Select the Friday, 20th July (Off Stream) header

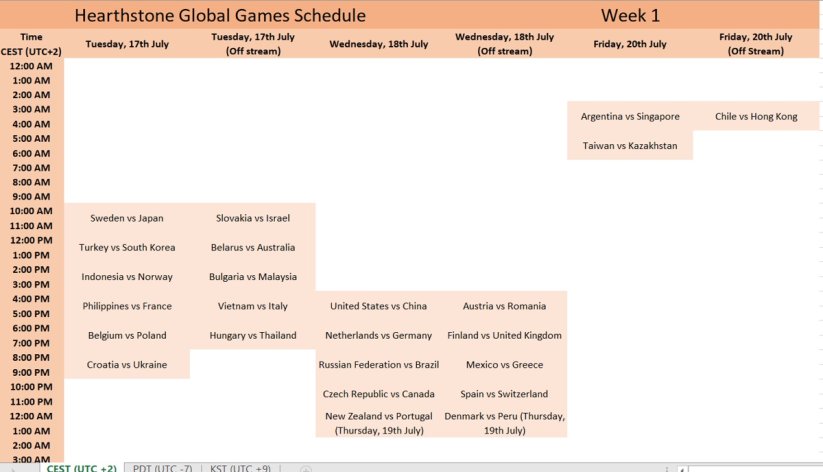click(x=756, y=44)
